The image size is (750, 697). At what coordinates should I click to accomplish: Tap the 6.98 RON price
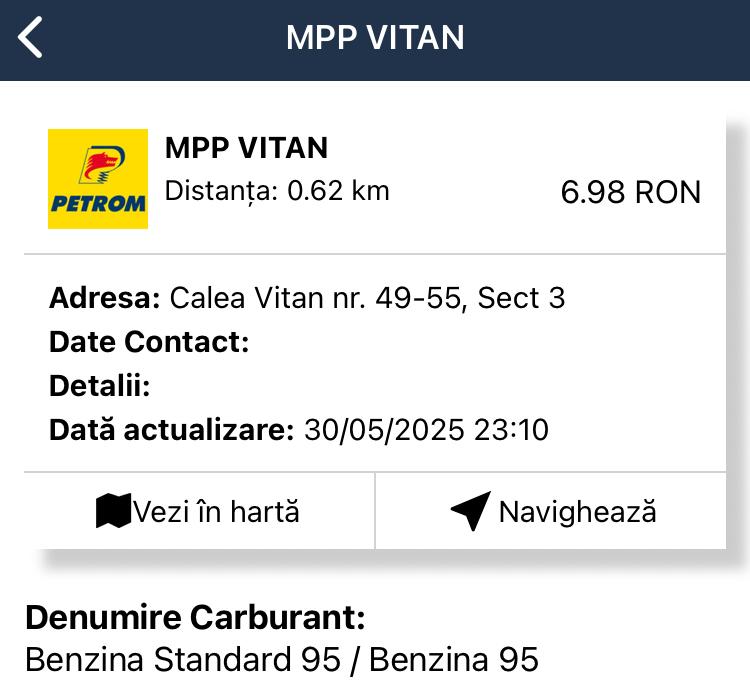pos(631,192)
